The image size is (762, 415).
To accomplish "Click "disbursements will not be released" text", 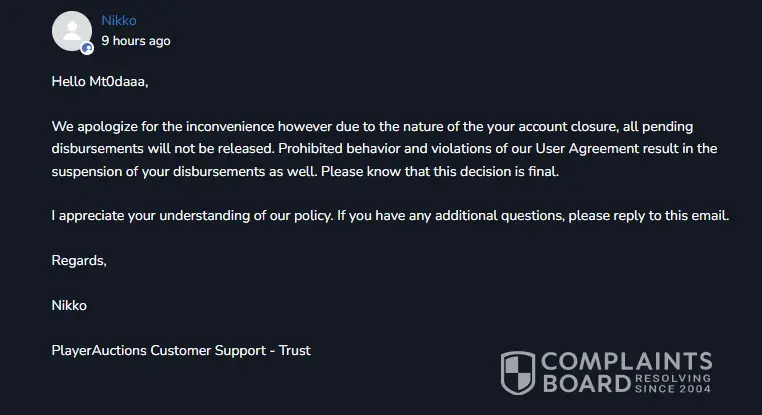I will [x=162, y=148].
